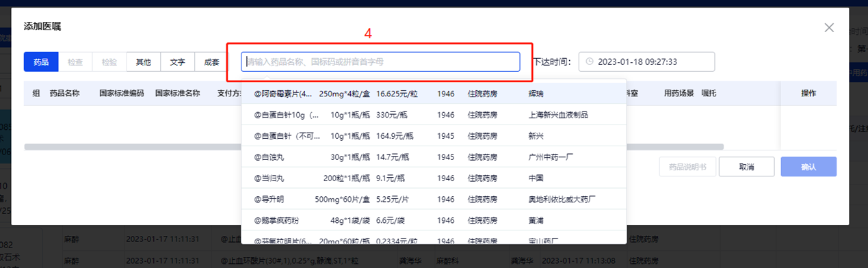The width and height of the screenshot is (868, 268).
Task: Click the 国家标准名称 column header
Action: 178,93
